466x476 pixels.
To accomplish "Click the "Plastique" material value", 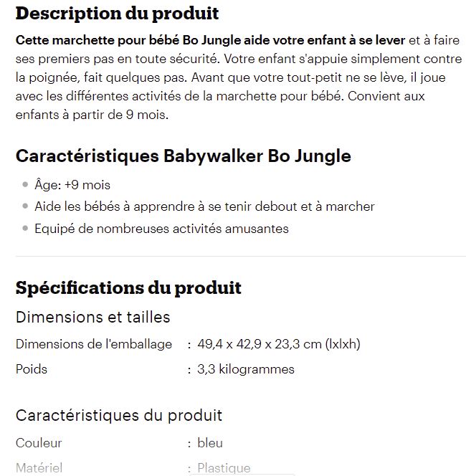I will point(224,468).
